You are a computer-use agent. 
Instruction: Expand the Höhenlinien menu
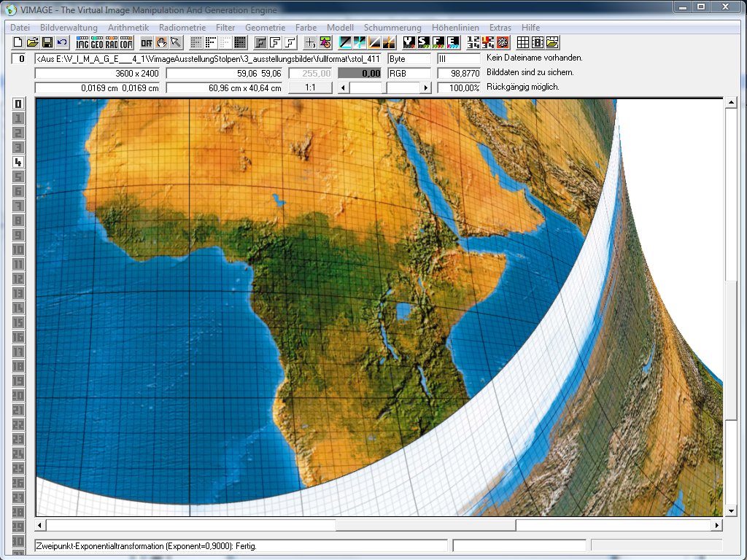click(x=455, y=27)
